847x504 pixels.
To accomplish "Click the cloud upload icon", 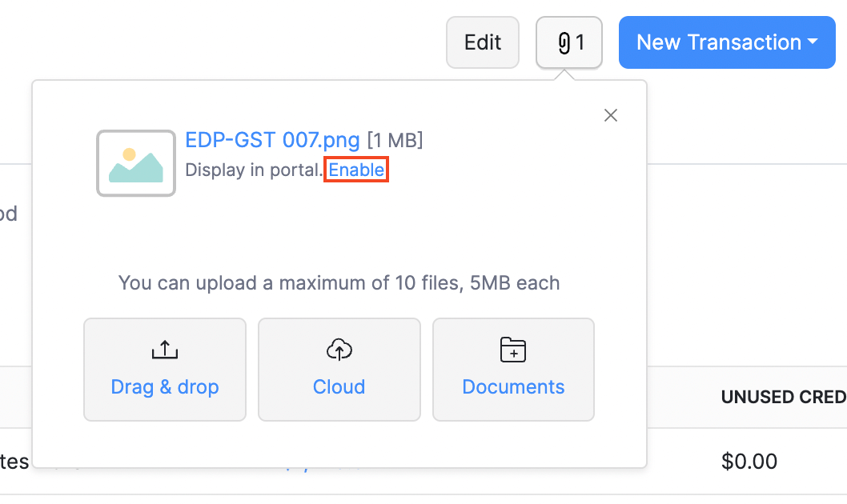I will (x=339, y=350).
